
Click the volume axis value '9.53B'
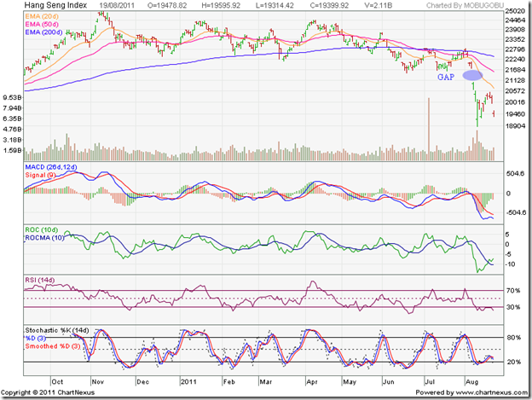point(12,97)
